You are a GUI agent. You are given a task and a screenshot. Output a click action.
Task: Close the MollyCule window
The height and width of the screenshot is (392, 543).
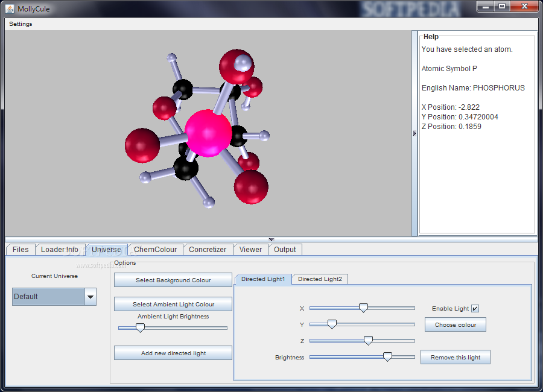tap(524, 6)
